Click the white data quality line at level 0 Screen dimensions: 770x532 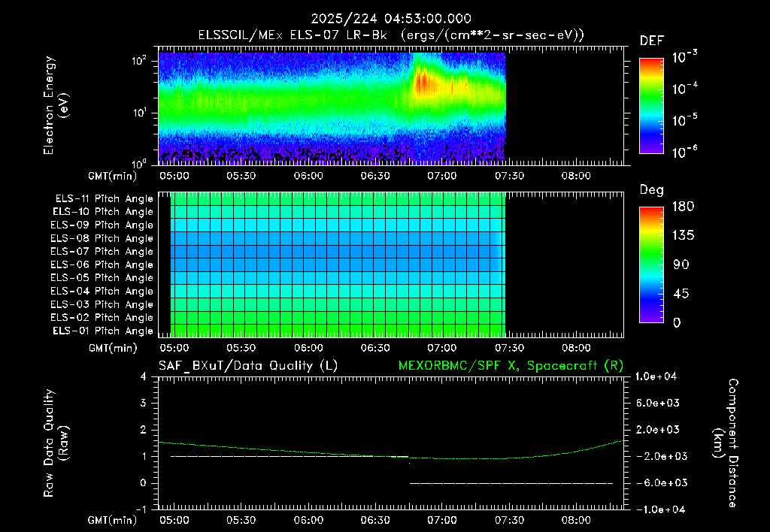(x=511, y=483)
